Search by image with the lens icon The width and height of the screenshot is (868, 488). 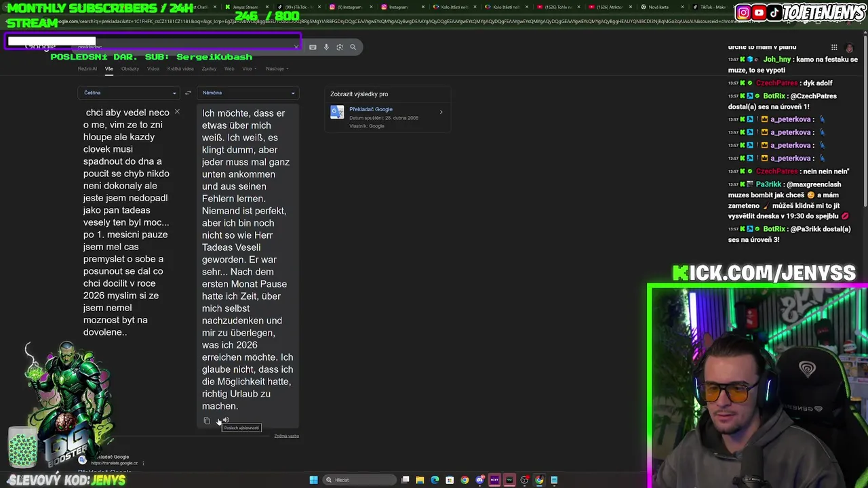(340, 47)
